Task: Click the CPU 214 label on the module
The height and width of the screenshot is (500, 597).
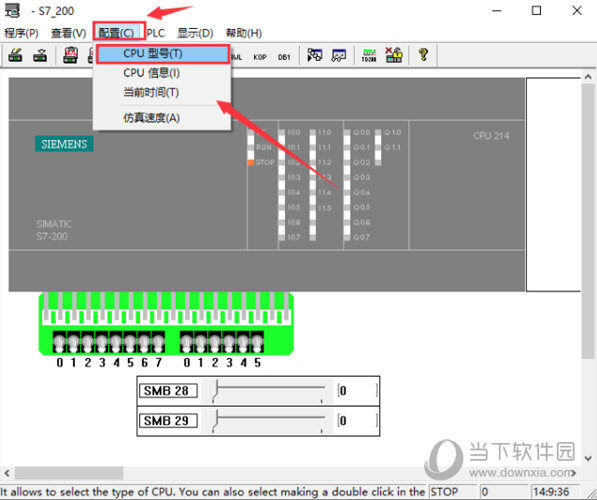Action: point(491,136)
